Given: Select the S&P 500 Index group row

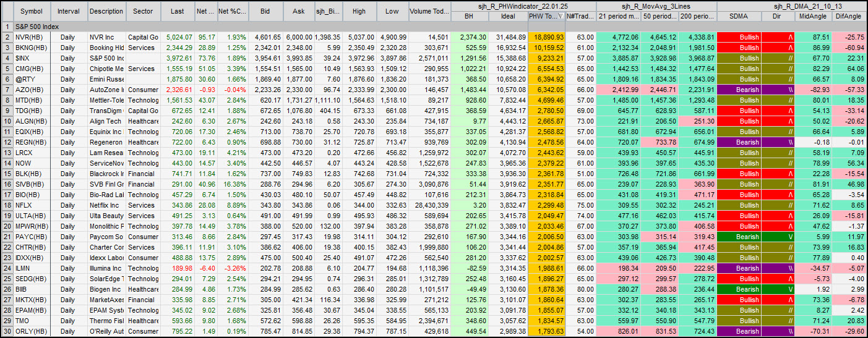Looking at the screenshot, I should point(439,27).
